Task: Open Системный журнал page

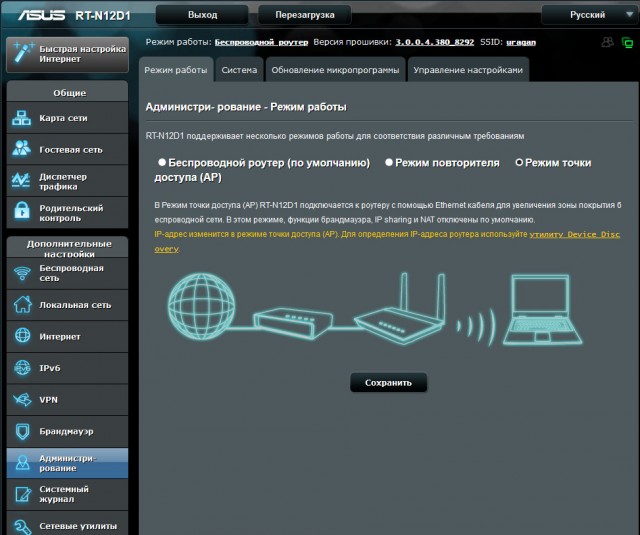Action: [x=67, y=494]
